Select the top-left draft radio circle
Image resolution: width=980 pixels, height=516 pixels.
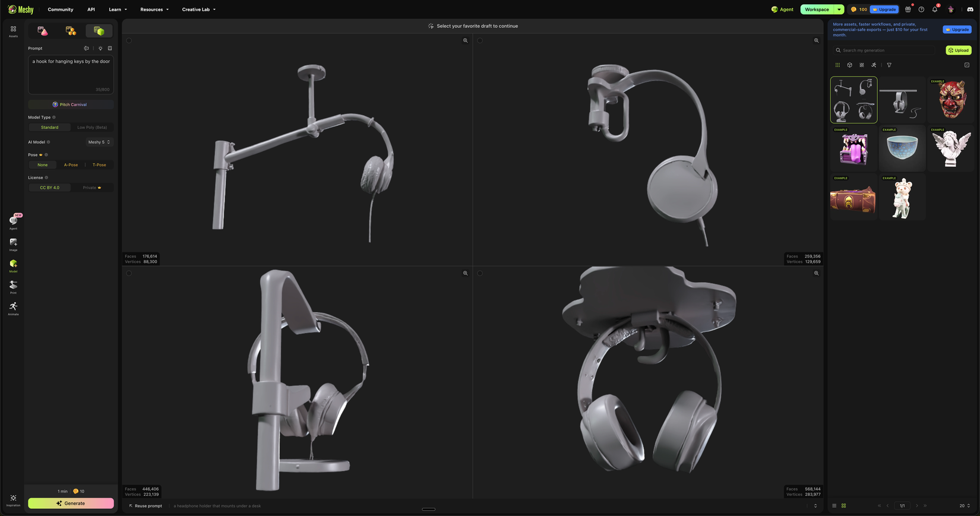(129, 40)
